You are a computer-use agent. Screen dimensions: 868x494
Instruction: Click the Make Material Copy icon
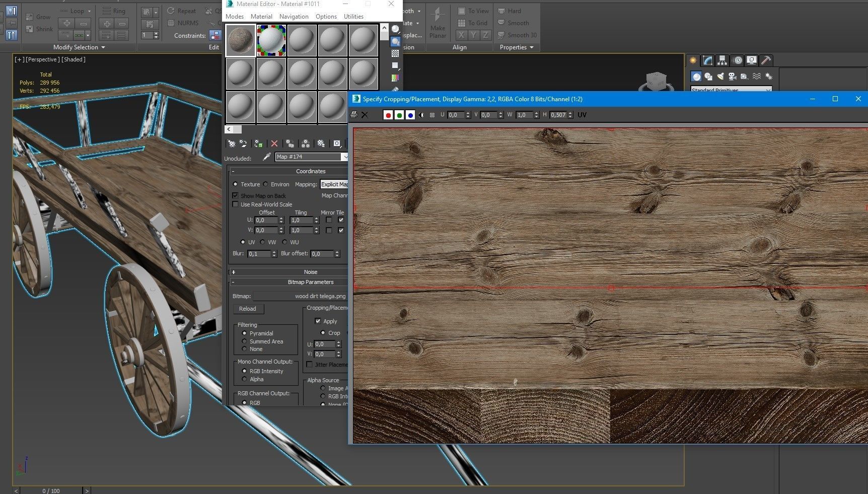coord(290,144)
